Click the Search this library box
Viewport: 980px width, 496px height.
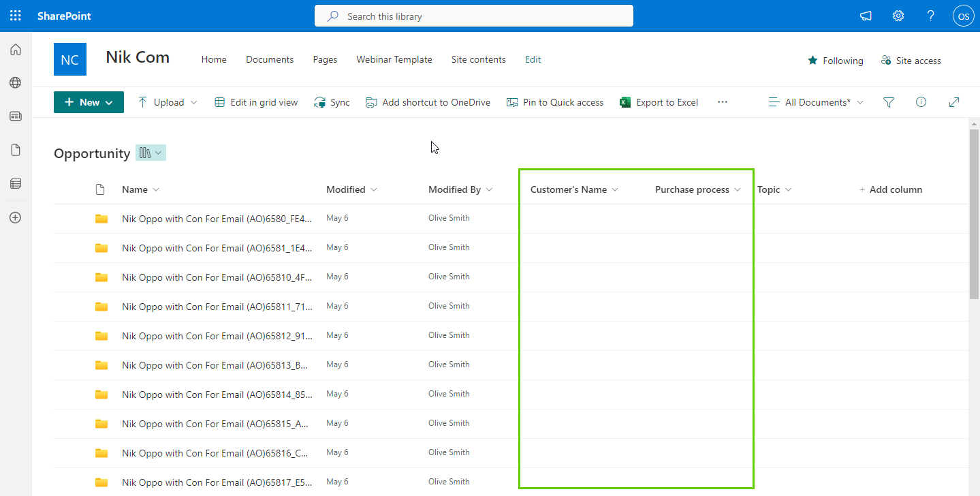click(x=473, y=16)
